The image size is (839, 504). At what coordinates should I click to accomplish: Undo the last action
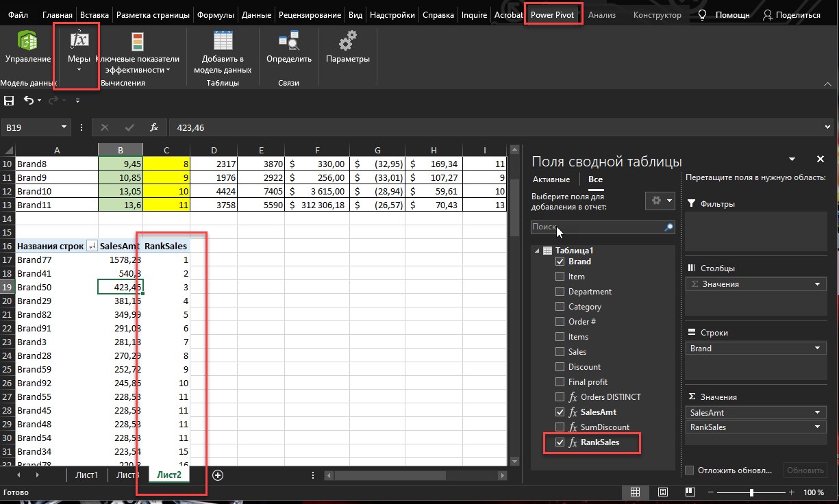pyautogui.click(x=28, y=101)
